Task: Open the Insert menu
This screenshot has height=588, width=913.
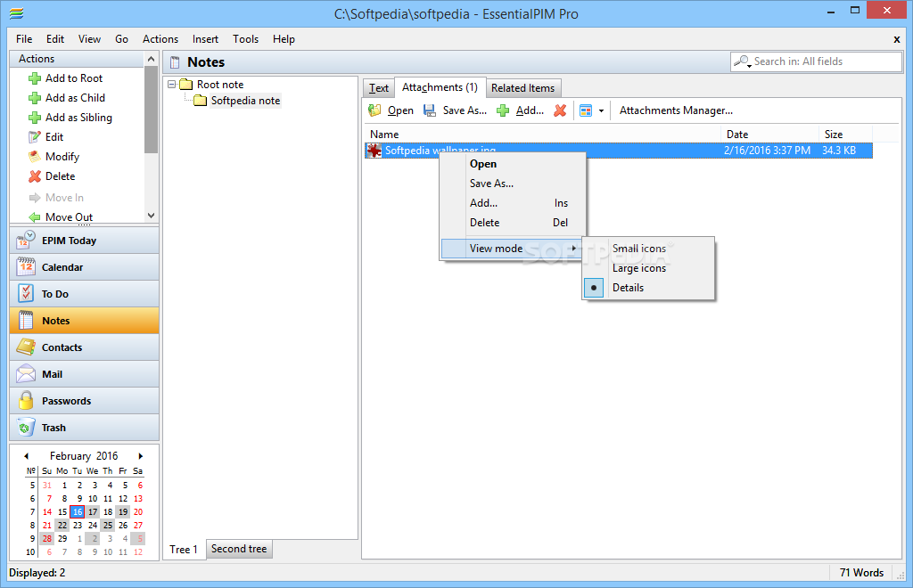Action: (x=206, y=39)
